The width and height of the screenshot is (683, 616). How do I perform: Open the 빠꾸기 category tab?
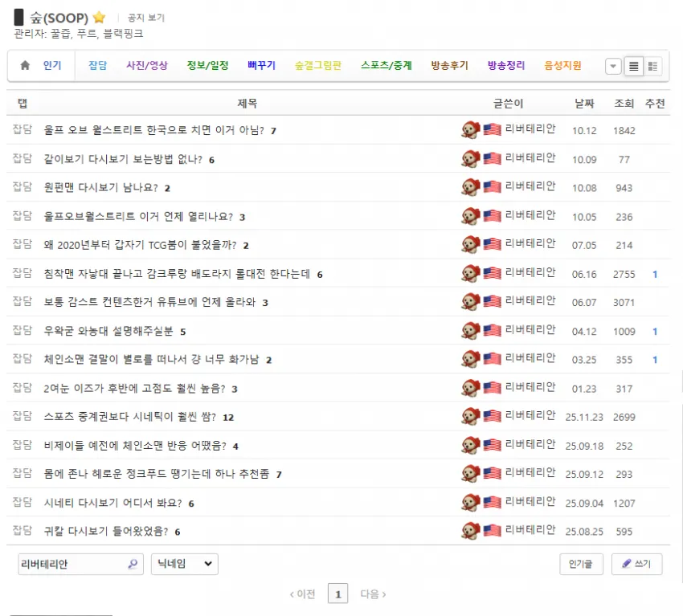pos(261,65)
